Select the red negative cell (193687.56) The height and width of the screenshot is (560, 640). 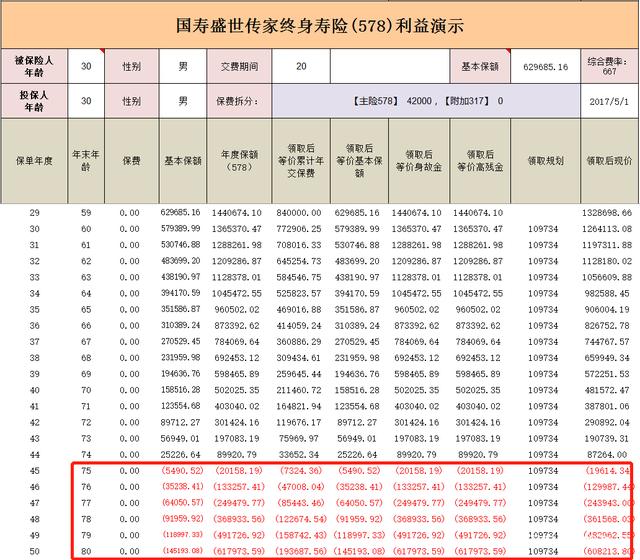pos(301,551)
